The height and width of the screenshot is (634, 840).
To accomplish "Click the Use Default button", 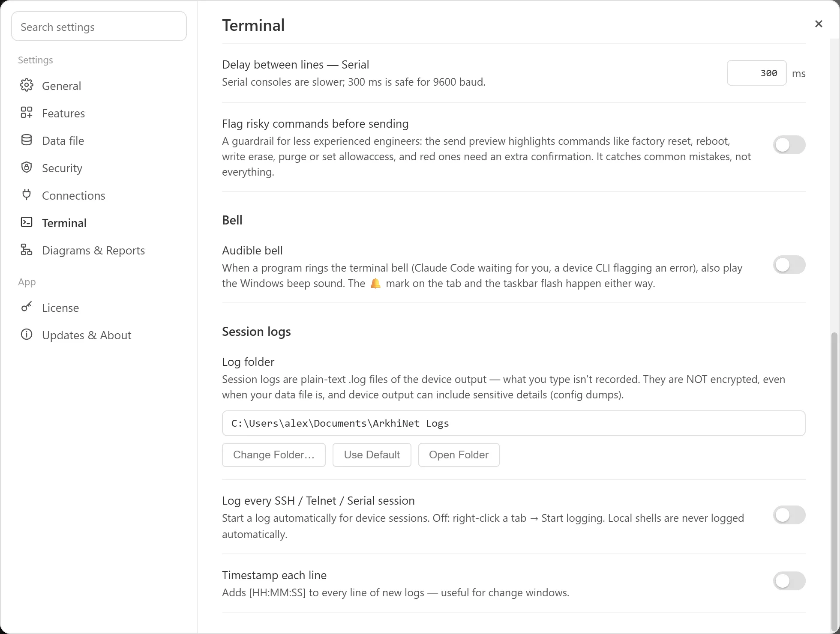I will coord(372,455).
